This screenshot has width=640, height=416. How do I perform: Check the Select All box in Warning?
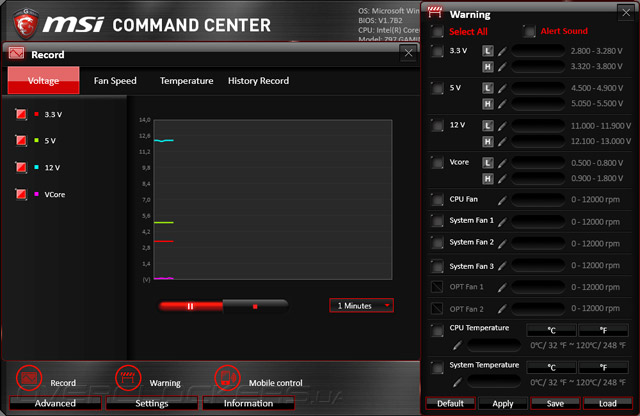(x=437, y=31)
